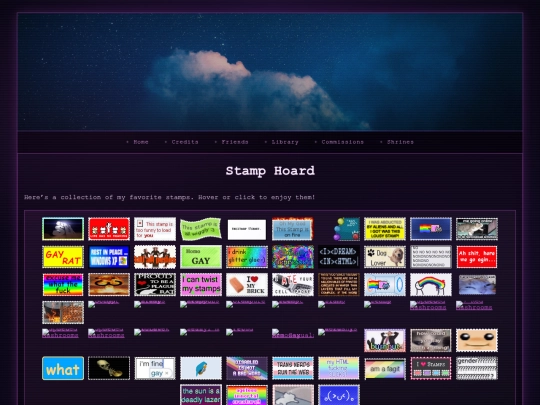Click the 'This stamp is too funny to load' stamp

155,229
